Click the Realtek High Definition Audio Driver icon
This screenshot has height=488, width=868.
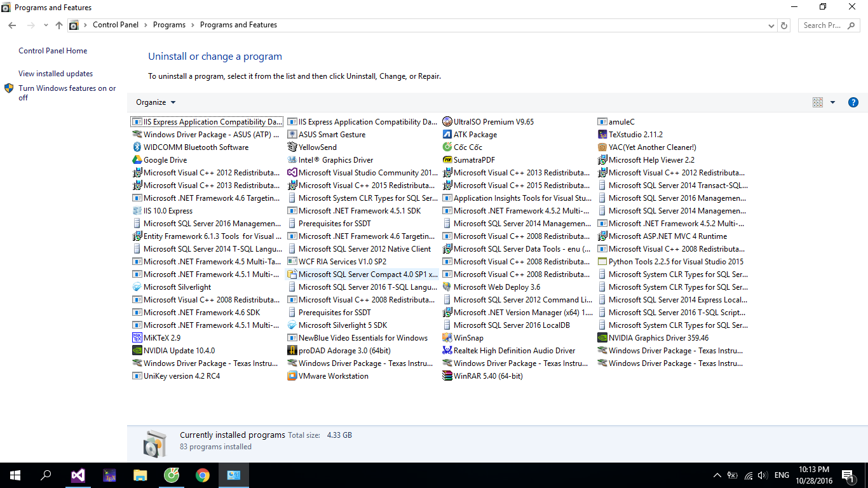coord(447,351)
